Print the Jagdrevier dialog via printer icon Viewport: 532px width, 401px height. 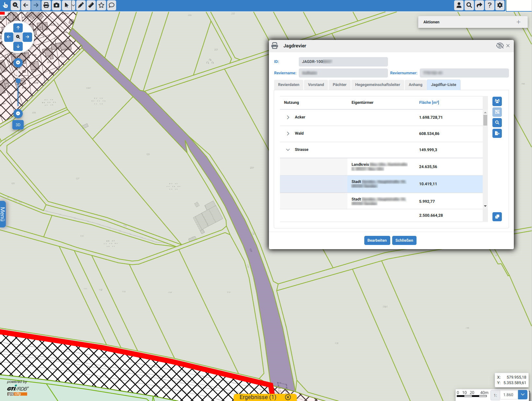coord(275,46)
